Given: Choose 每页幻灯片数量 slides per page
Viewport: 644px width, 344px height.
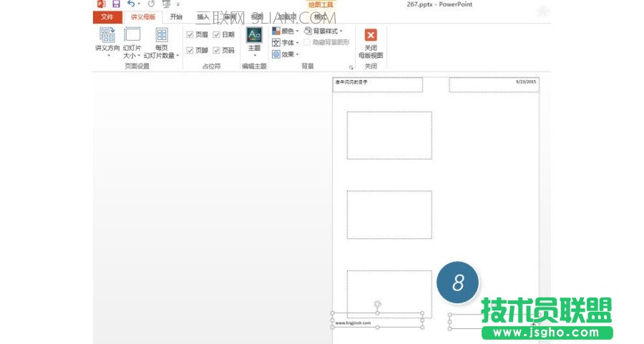Looking at the screenshot, I should tap(162, 42).
